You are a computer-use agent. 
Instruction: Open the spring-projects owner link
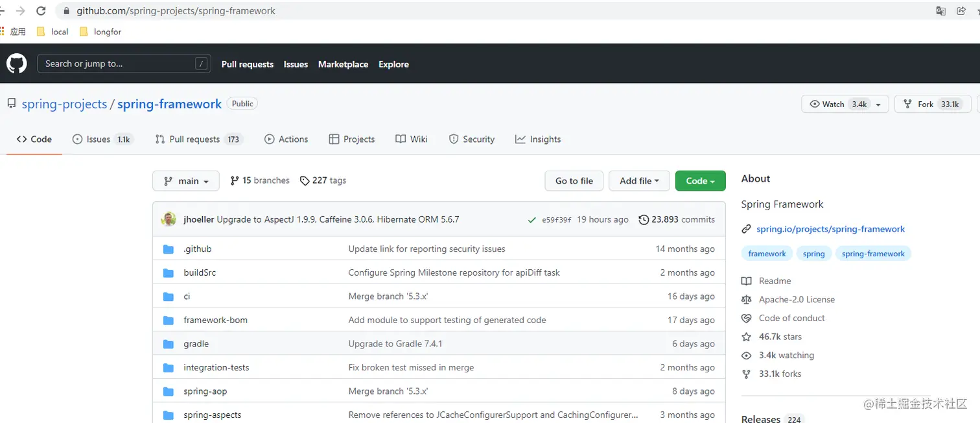pyautogui.click(x=64, y=104)
